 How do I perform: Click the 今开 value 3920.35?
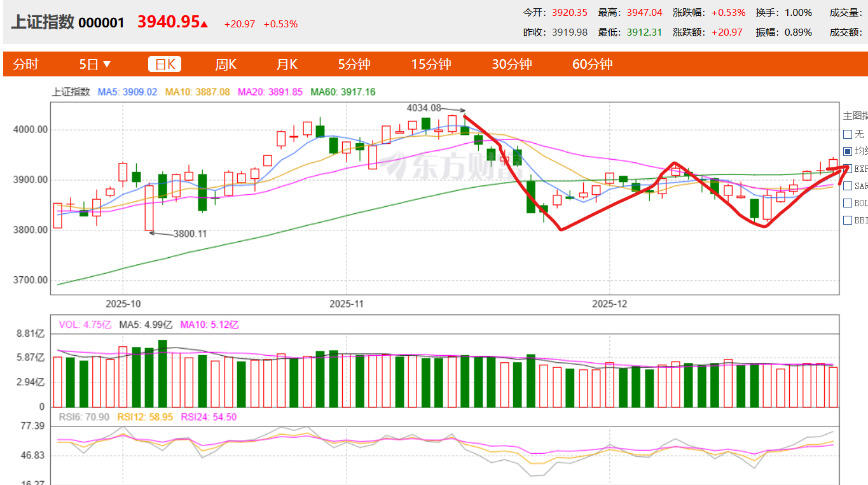tap(570, 12)
